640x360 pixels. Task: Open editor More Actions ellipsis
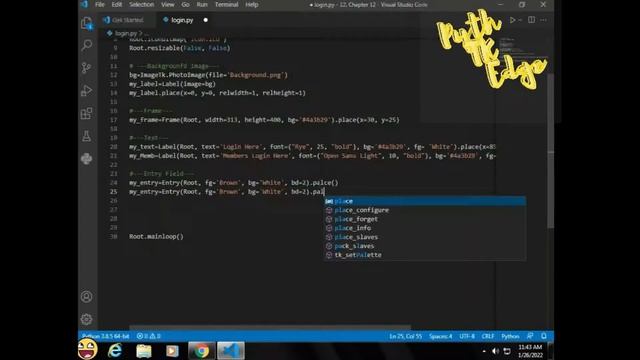[x=543, y=20]
